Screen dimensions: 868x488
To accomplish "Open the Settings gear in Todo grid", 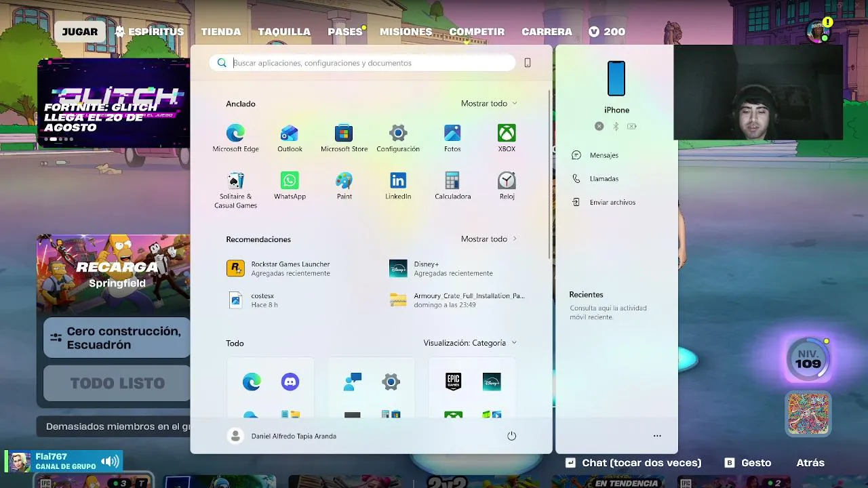I will pyautogui.click(x=391, y=382).
